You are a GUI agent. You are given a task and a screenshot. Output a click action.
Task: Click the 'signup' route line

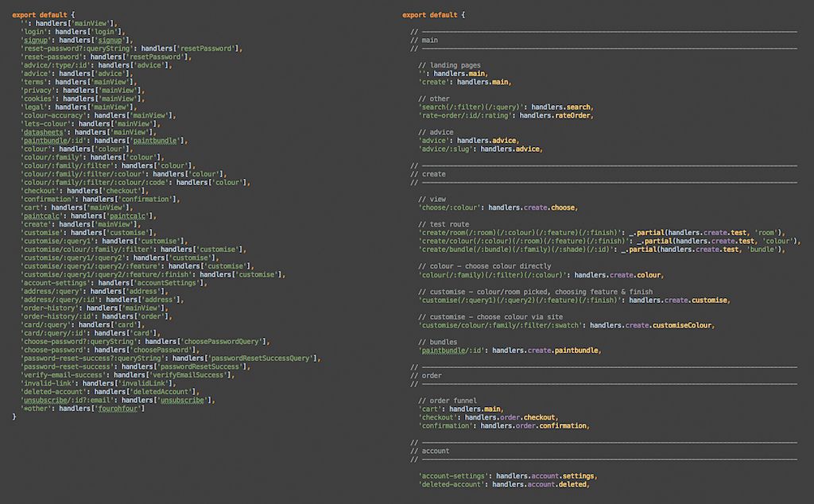(x=76, y=40)
